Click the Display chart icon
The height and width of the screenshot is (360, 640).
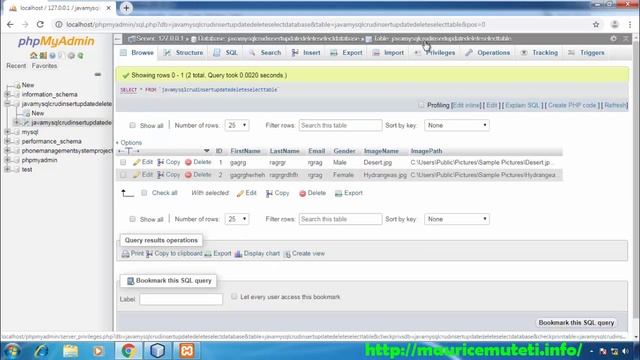point(238,254)
